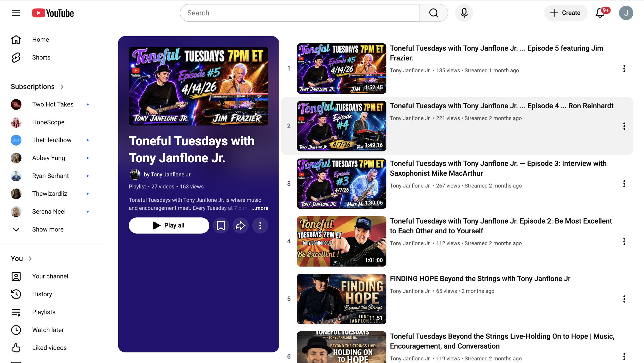Image resolution: width=644 pixels, height=363 pixels.
Task: Expand Show more subscriptions
Action: pyautogui.click(x=54, y=229)
